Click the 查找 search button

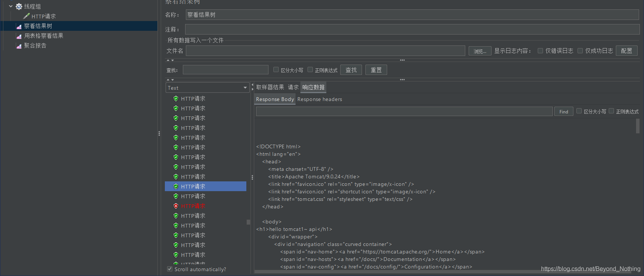[351, 70]
